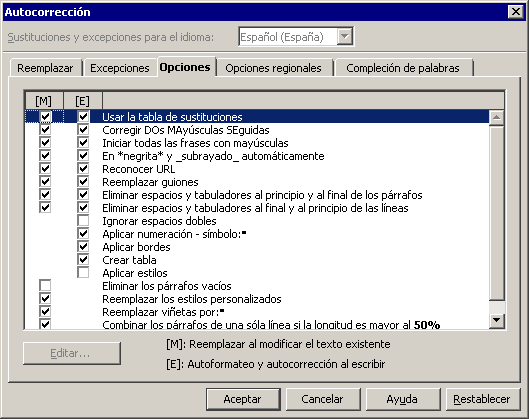The height and width of the screenshot is (419, 529).
Task: Select row 'Crear tabla'
Action: [257, 260]
